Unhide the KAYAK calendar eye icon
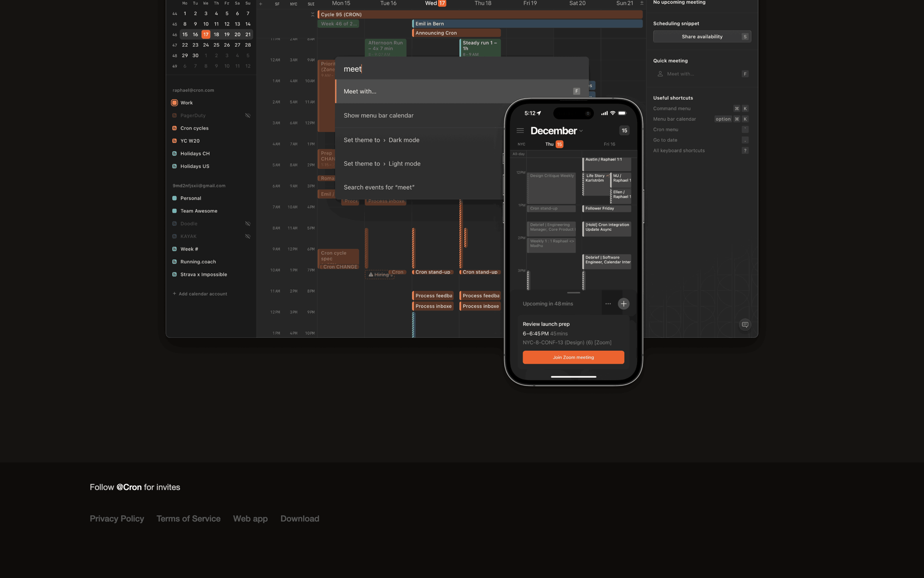924x578 pixels. click(248, 236)
